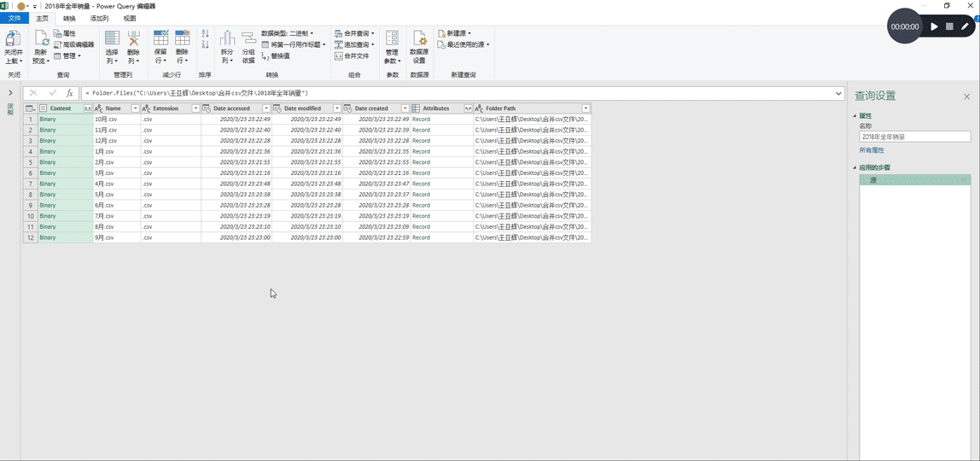The height and width of the screenshot is (461, 980).
Task: Click the 分组依据 group by icon
Action: coord(248,38)
